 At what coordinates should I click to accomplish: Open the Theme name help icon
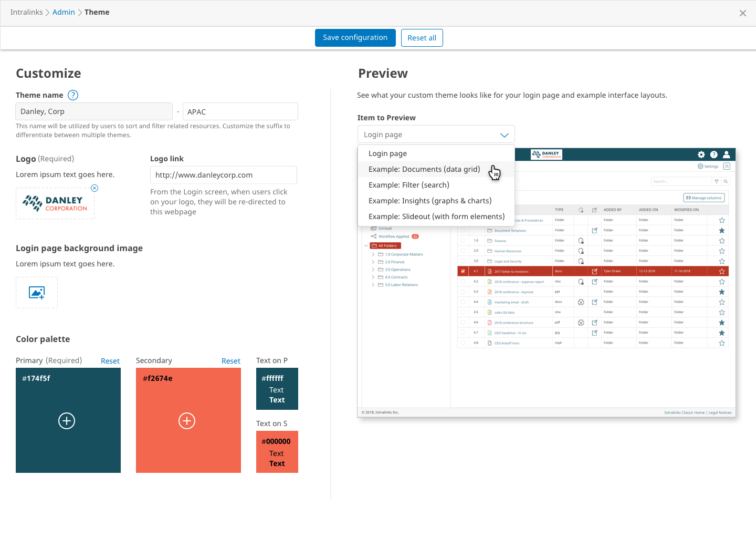coord(73,95)
